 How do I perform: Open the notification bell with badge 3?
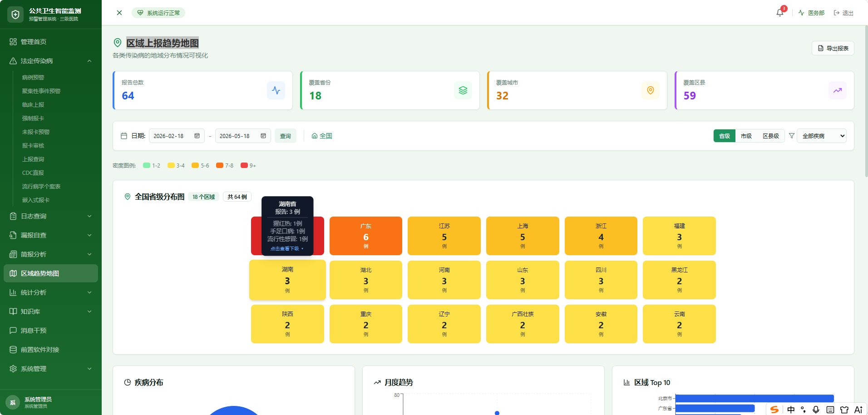(x=780, y=13)
